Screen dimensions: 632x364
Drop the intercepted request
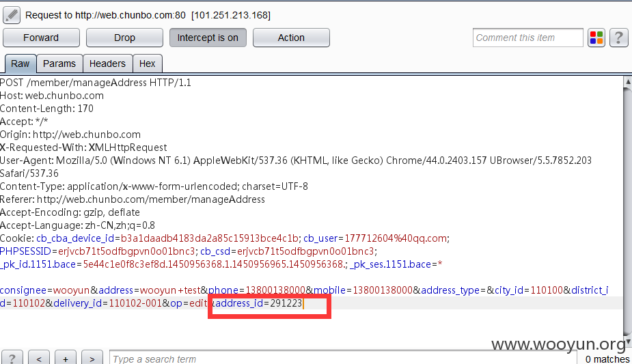pos(124,38)
